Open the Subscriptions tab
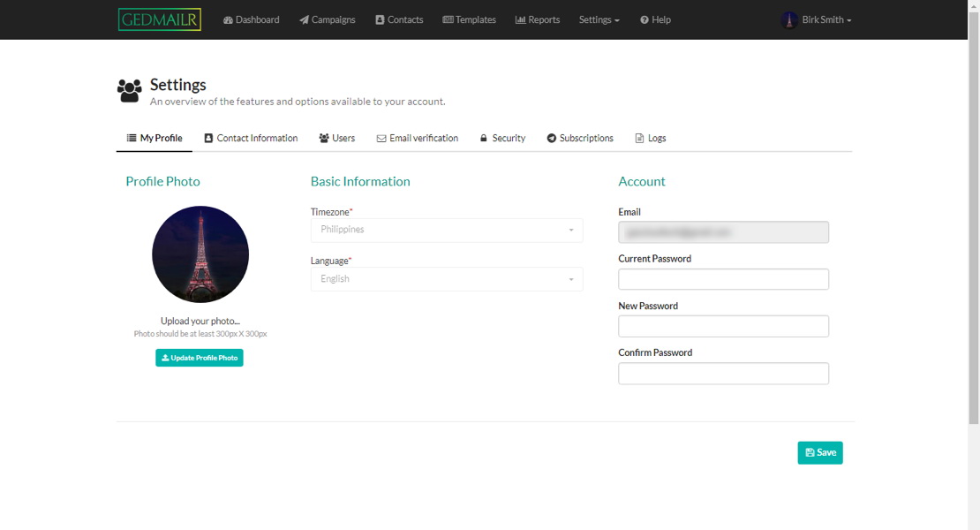Viewport: 980px width, 530px height. (x=580, y=138)
